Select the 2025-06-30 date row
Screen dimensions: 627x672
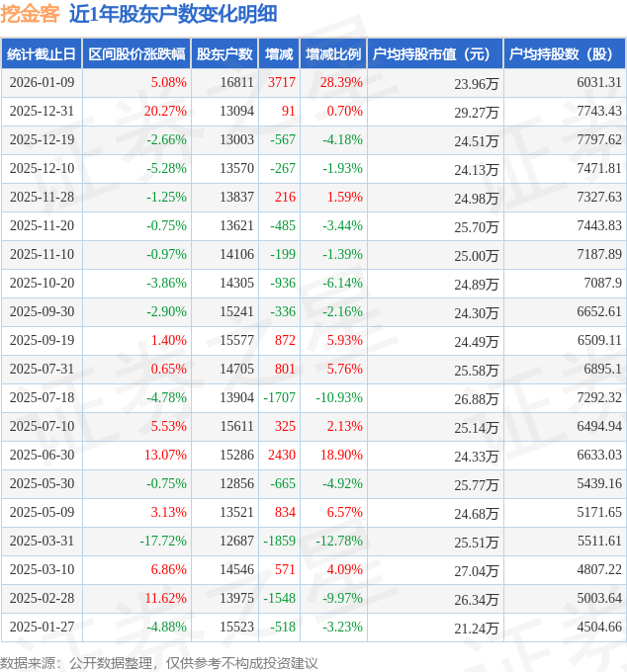tap(42, 456)
